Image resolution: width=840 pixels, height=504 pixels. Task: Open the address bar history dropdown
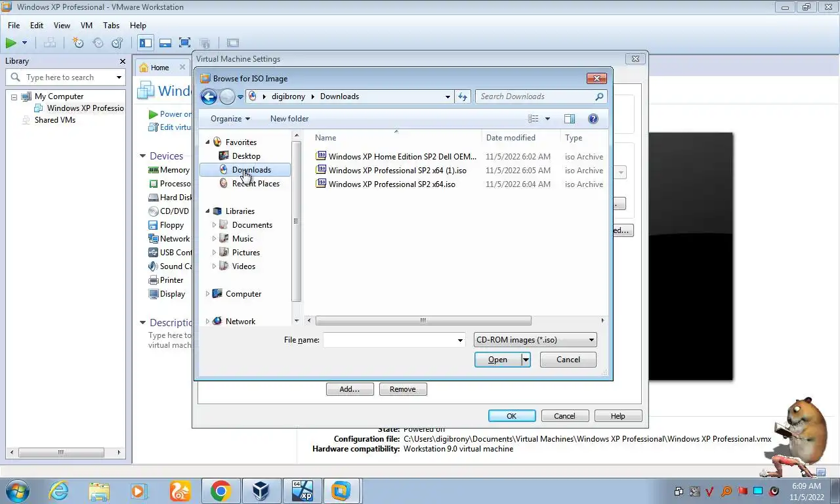point(448,96)
